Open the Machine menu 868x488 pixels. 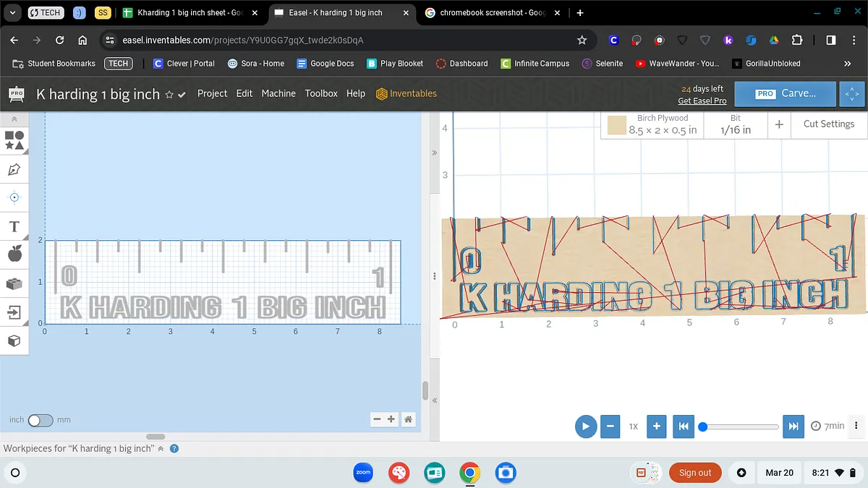tap(278, 93)
